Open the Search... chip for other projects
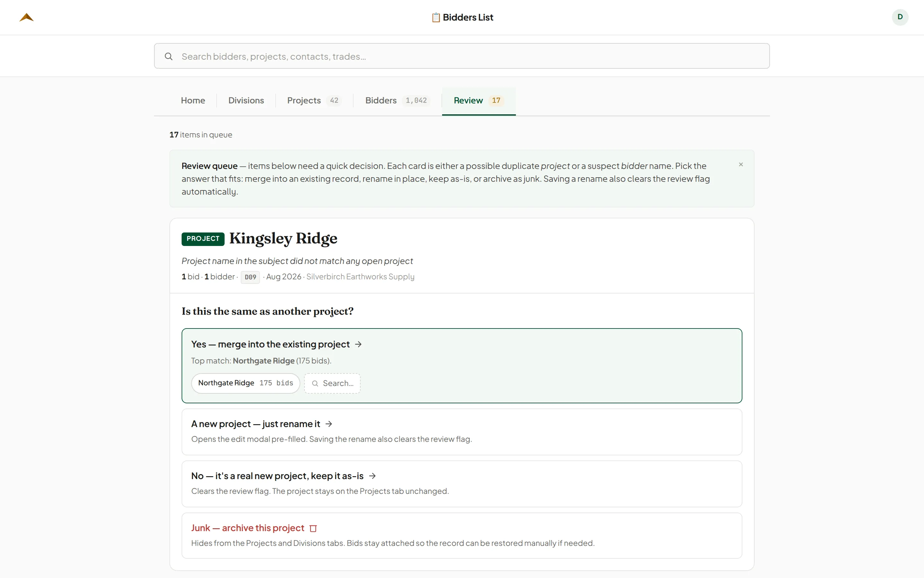Viewport: 924px width, 578px height. (332, 383)
